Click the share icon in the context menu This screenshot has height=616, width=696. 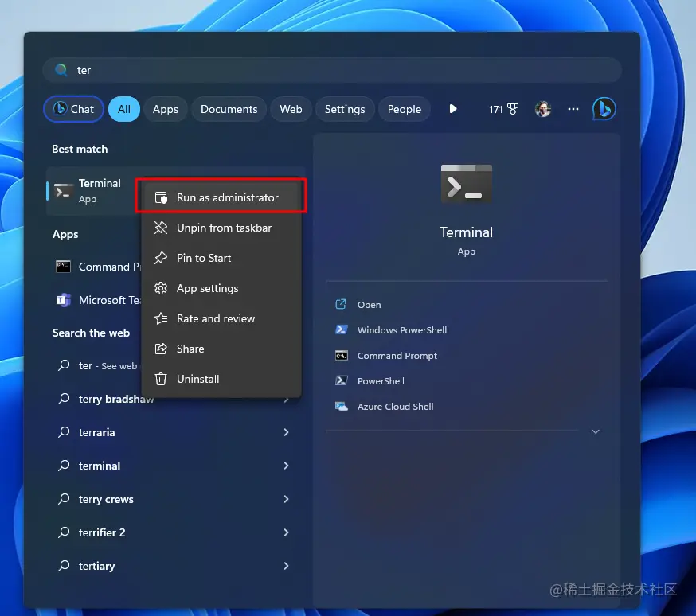pyautogui.click(x=161, y=349)
